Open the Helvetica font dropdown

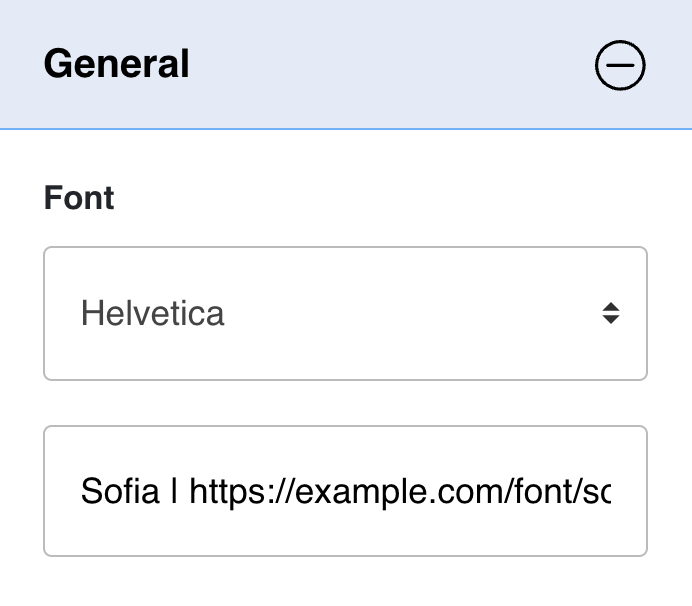(346, 313)
